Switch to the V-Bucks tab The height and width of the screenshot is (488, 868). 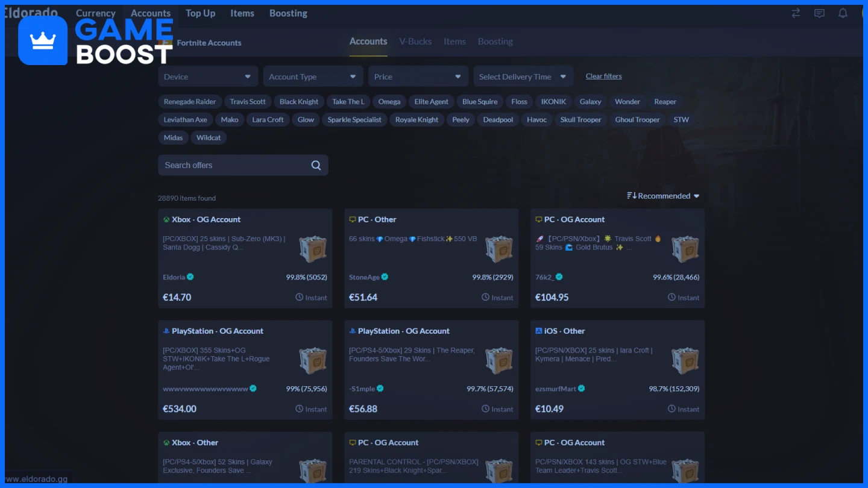tap(415, 42)
